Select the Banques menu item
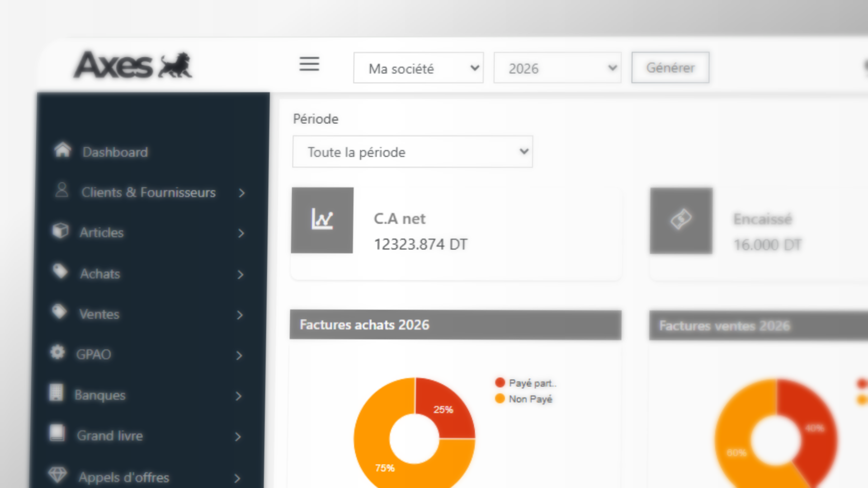 point(100,395)
